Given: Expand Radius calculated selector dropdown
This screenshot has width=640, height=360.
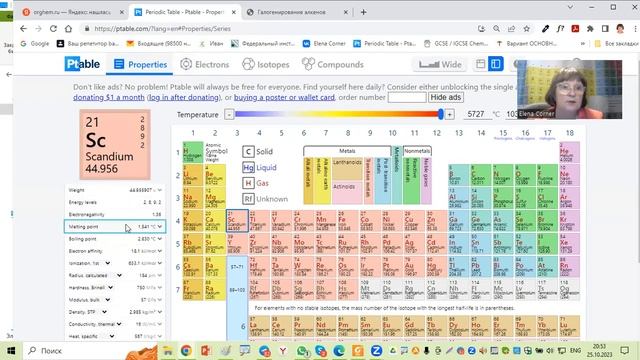Looking at the screenshot, I should click(119, 276).
